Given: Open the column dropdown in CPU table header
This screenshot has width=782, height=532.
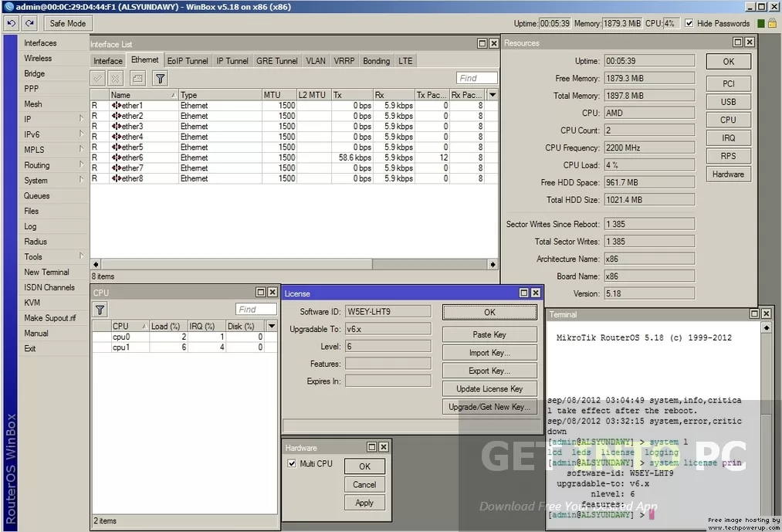Looking at the screenshot, I should pos(272,327).
